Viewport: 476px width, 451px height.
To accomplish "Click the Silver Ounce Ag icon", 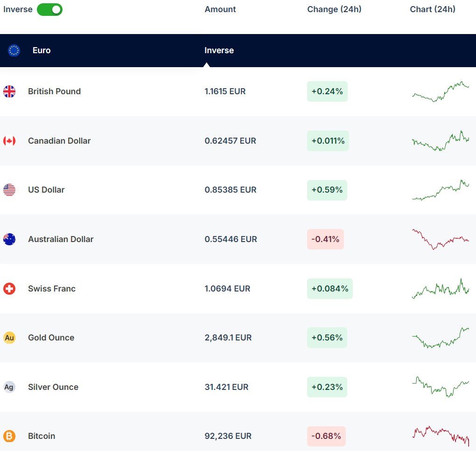I will [x=9, y=387].
